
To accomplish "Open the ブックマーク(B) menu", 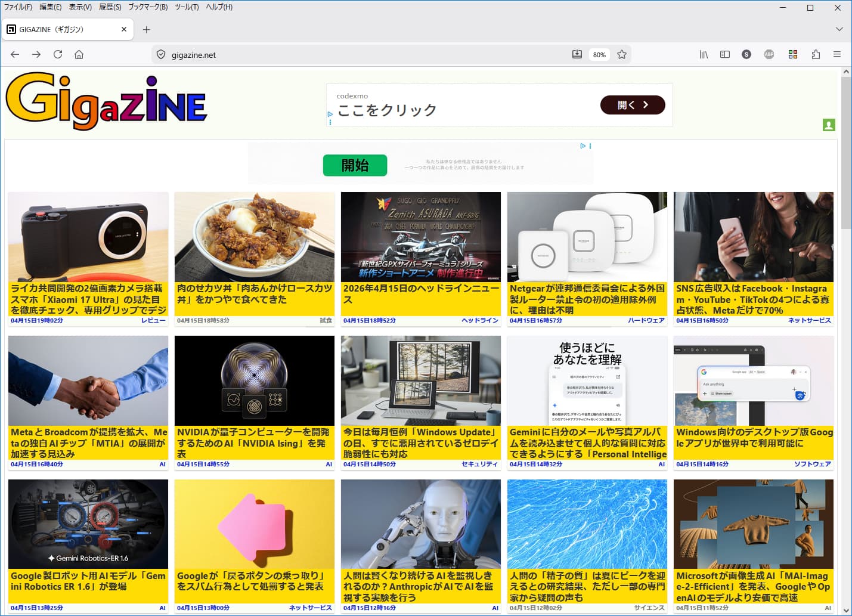I will 148,7.
